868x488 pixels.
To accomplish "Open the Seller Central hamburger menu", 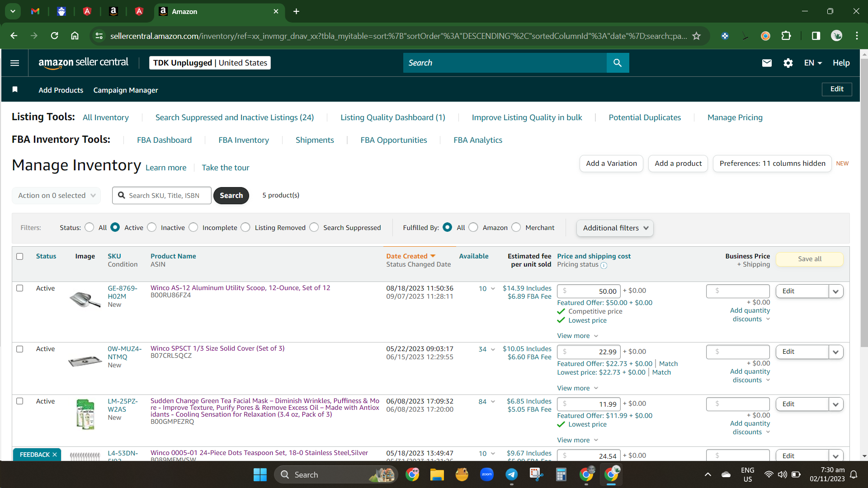I will coord(14,63).
